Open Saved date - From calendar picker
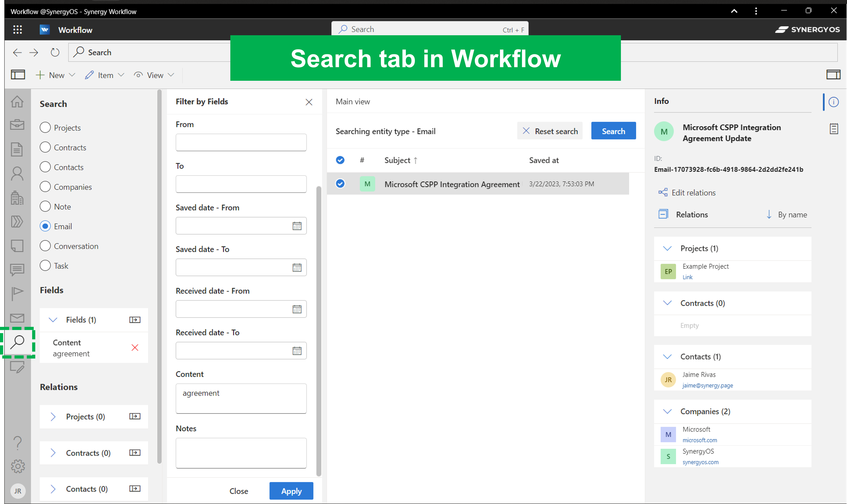847x504 pixels. click(x=297, y=226)
